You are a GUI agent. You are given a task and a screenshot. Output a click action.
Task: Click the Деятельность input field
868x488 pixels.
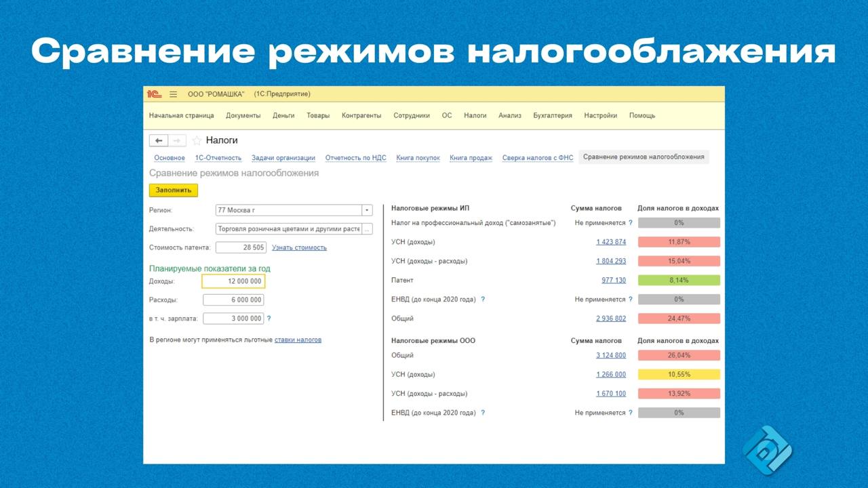(x=289, y=229)
